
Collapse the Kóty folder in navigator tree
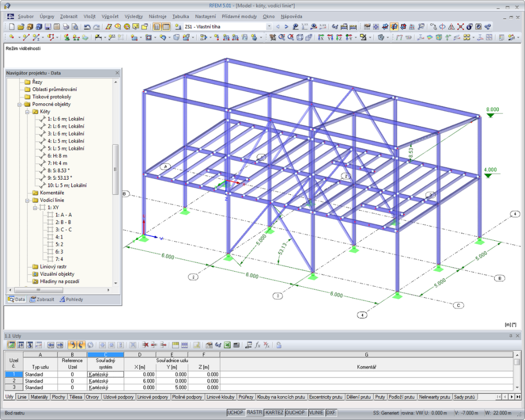28,112
